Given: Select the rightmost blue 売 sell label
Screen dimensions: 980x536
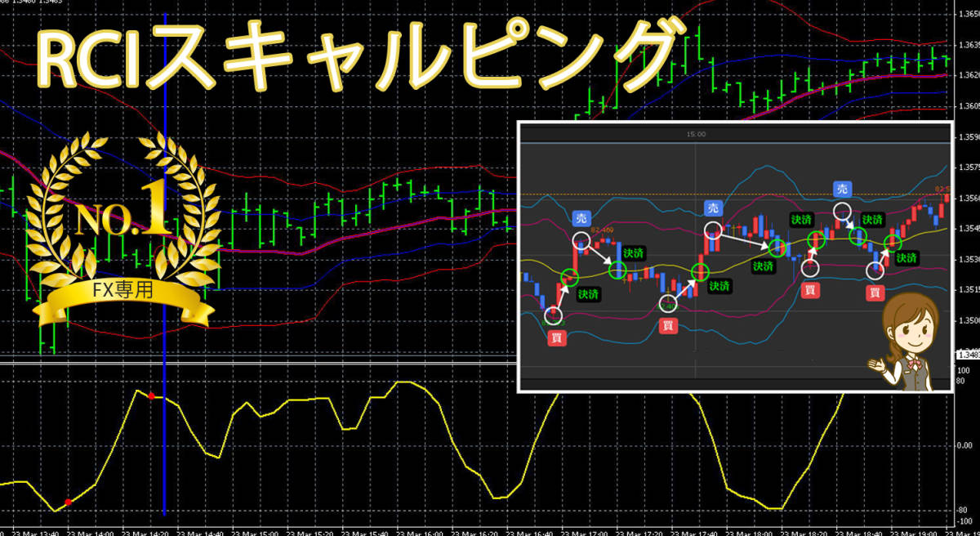Looking at the screenshot, I should click(x=844, y=190).
